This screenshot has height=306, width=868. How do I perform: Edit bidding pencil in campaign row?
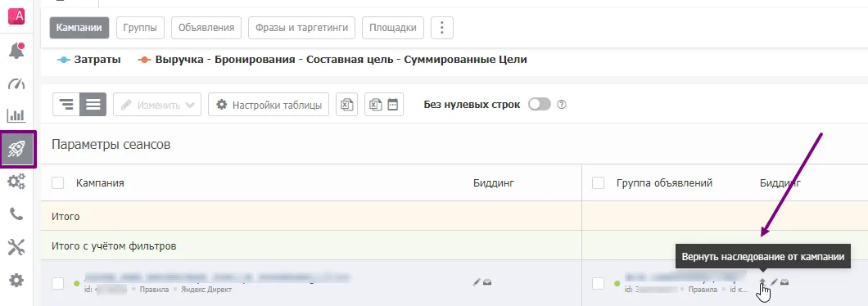[x=477, y=282]
